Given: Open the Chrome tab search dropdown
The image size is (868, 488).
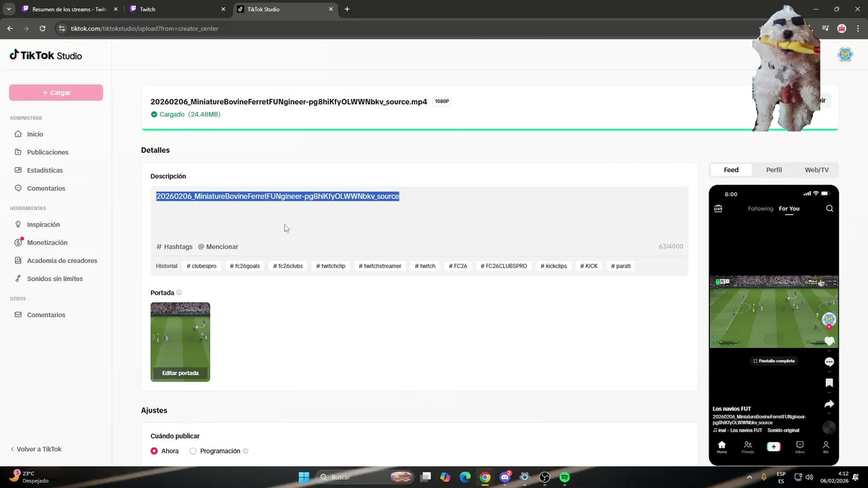Looking at the screenshot, I should point(9,9).
